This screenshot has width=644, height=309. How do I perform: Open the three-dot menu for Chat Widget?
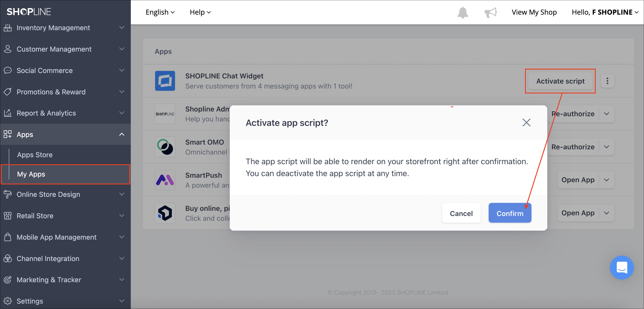[607, 81]
